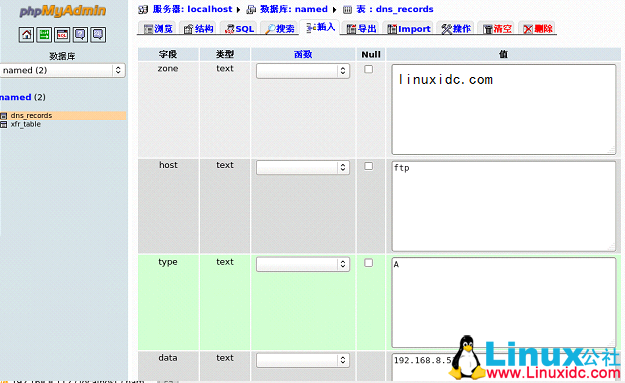Click the database icon in breadcrumb
This screenshot has height=383, width=625.
[251, 9]
